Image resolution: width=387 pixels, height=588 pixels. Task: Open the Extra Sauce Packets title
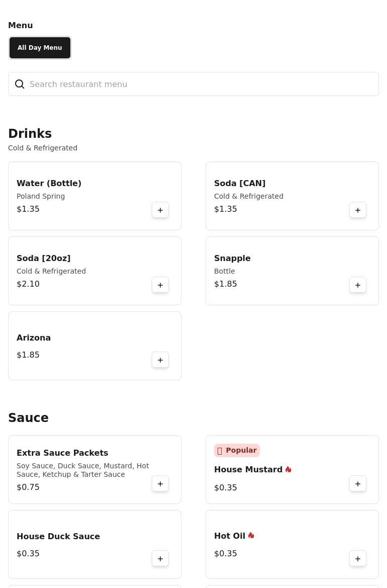pos(62,453)
